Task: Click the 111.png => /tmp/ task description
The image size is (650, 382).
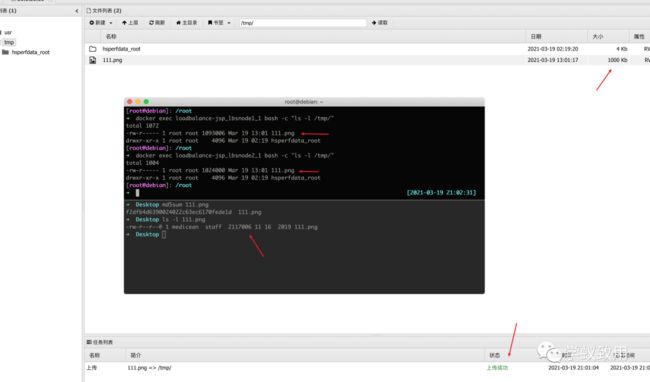Action: [149, 367]
